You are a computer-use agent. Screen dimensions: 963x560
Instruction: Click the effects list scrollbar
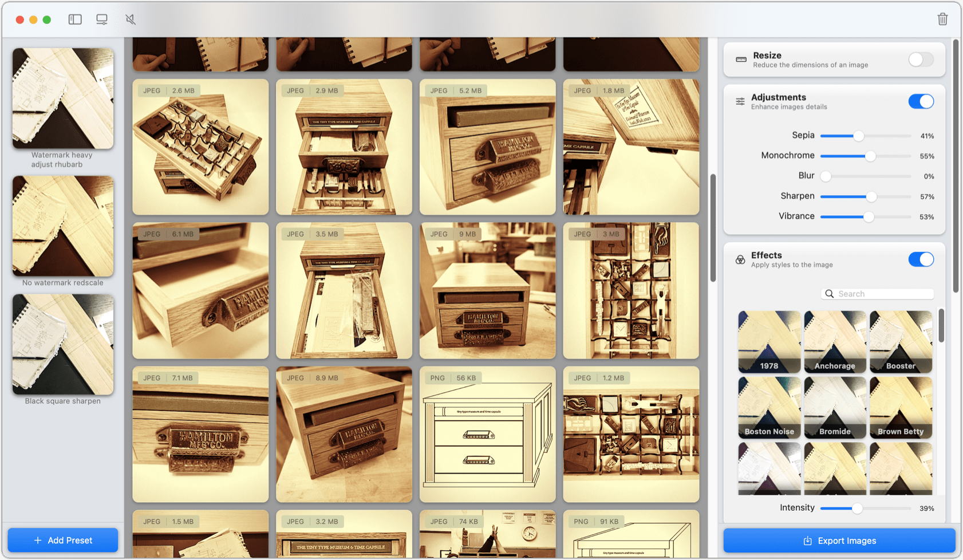(941, 325)
